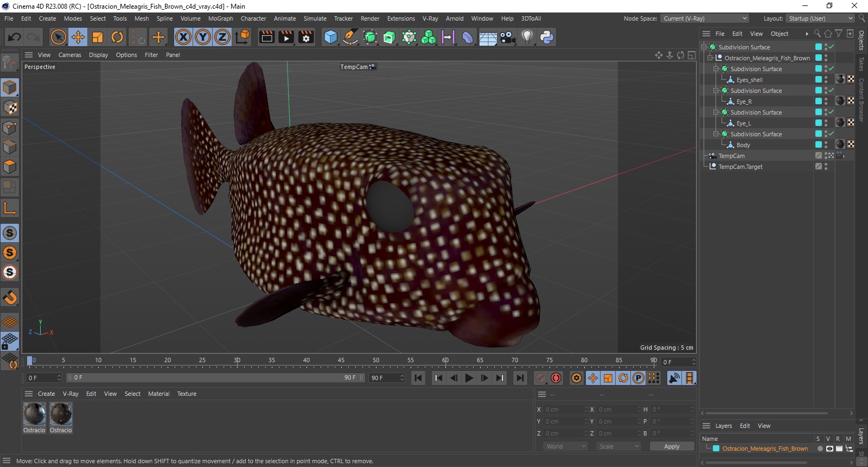Toggle green checkmark of top Subdivision Surface

(831, 47)
